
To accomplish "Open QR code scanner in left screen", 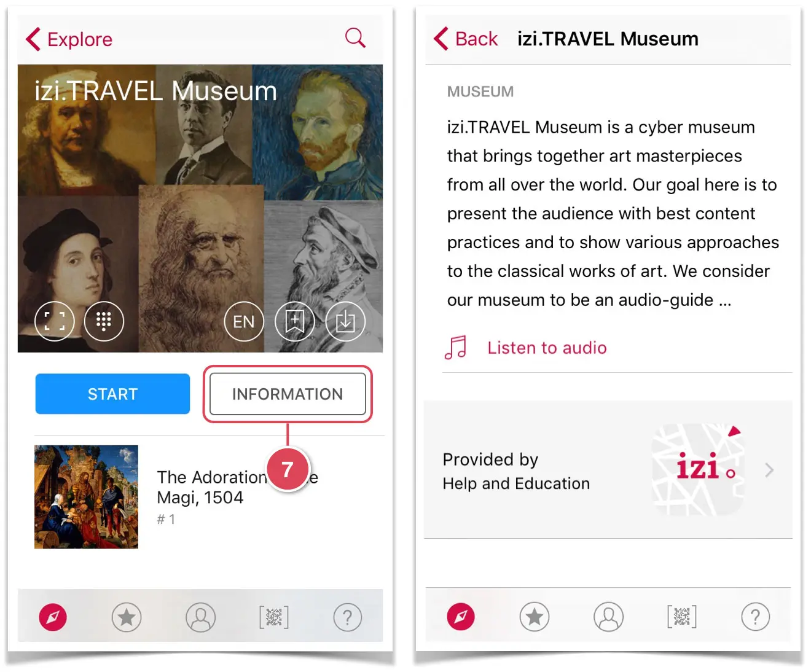I will pyautogui.click(x=274, y=617).
